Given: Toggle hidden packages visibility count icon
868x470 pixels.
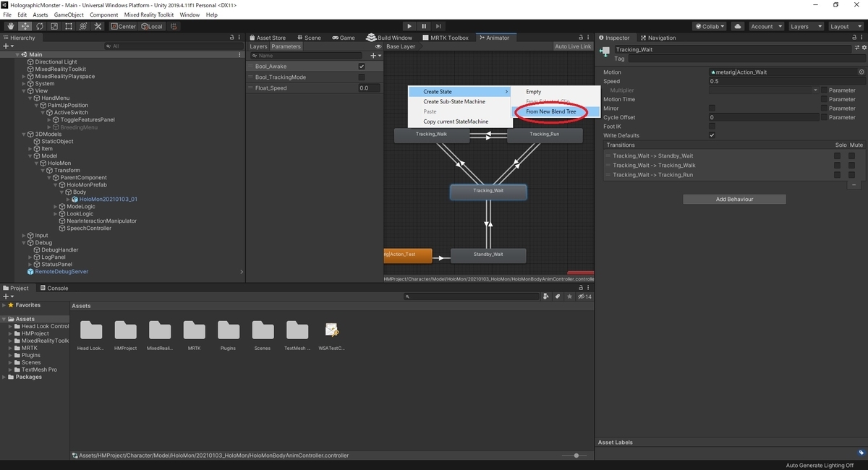Looking at the screenshot, I should click(x=586, y=296).
